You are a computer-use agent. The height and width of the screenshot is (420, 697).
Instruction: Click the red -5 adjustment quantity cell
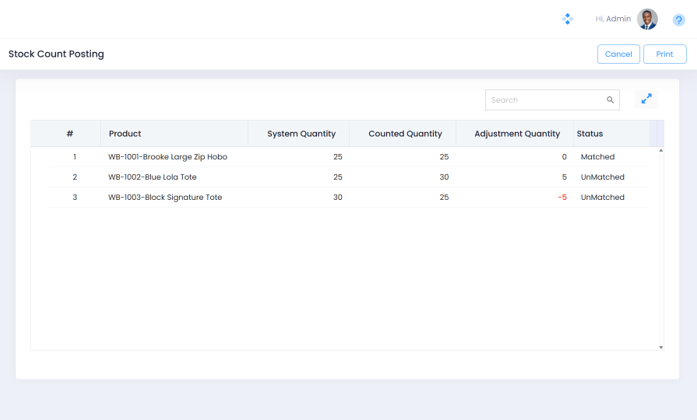[562, 197]
